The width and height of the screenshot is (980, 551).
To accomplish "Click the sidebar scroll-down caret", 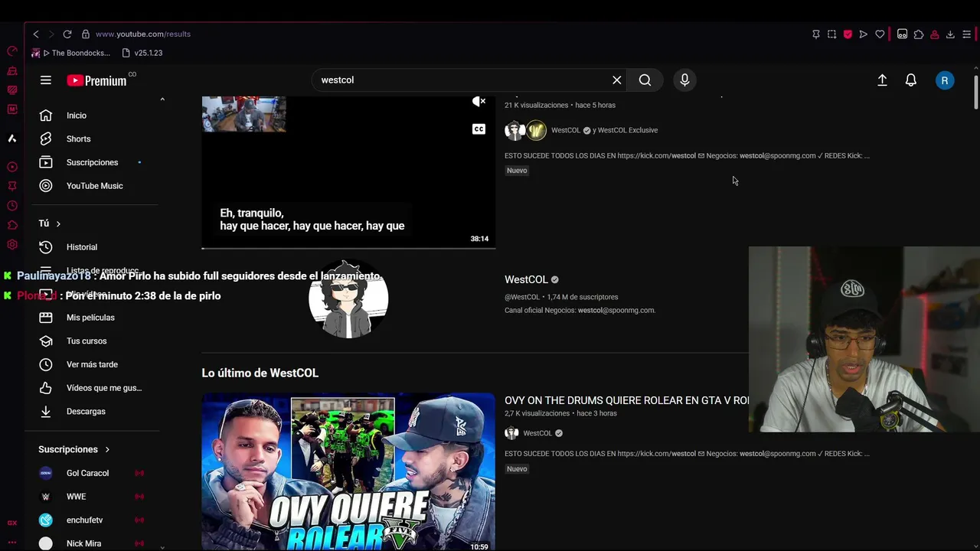I will click(x=162, y=547).
